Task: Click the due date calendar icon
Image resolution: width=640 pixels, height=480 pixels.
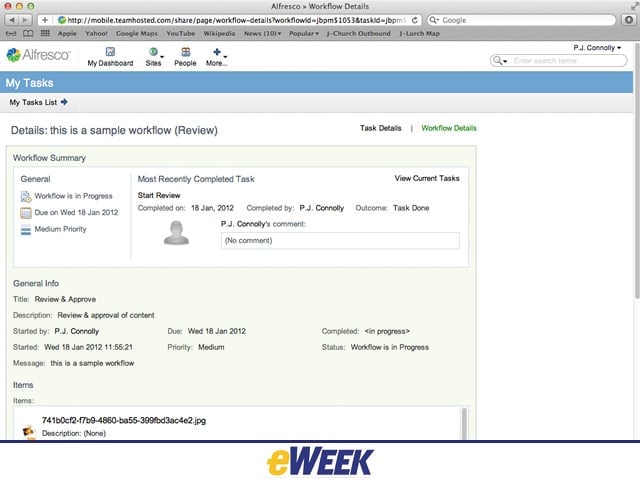Action: [x=26, y=213]
